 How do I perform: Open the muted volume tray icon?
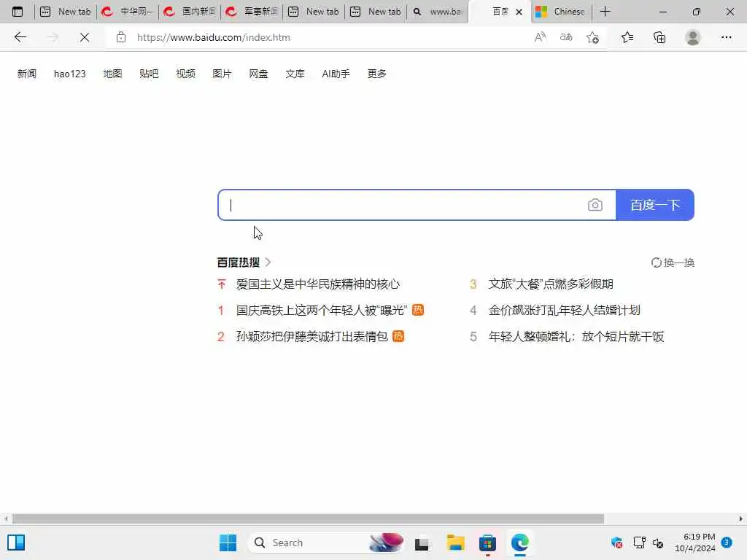point(659,542)
